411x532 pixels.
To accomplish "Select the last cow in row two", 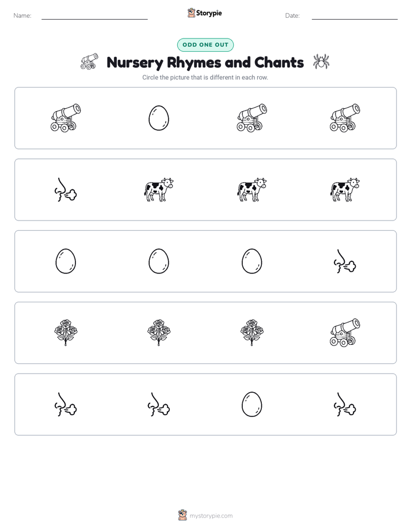I will click(345, 189).
